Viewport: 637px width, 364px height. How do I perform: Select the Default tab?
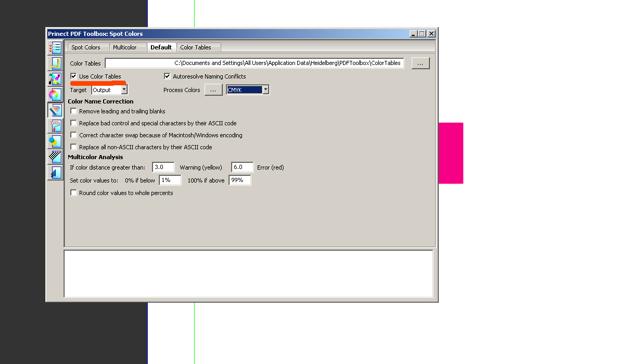pyautogui.click(x=161, y=47)
